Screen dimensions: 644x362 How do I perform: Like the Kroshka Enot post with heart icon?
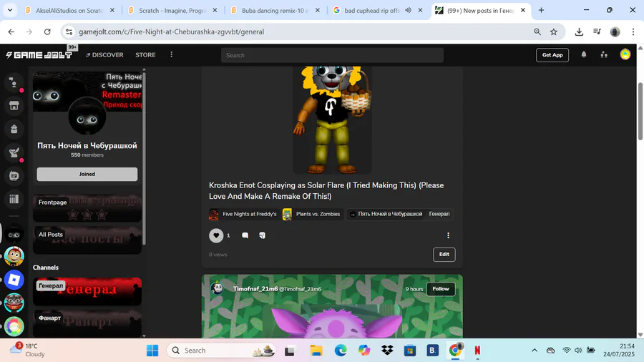click(x=216, y=235)
